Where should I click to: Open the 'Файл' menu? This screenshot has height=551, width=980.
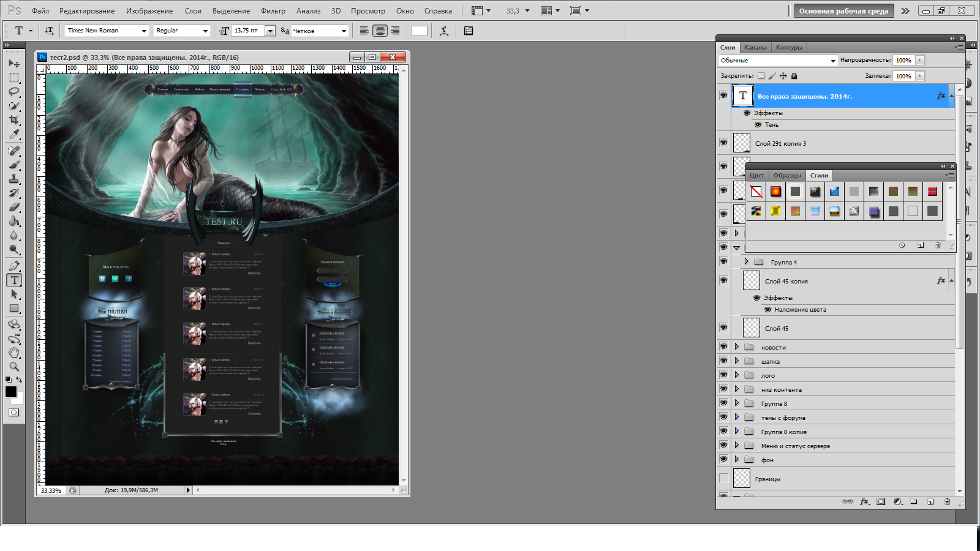click(40, 11)
